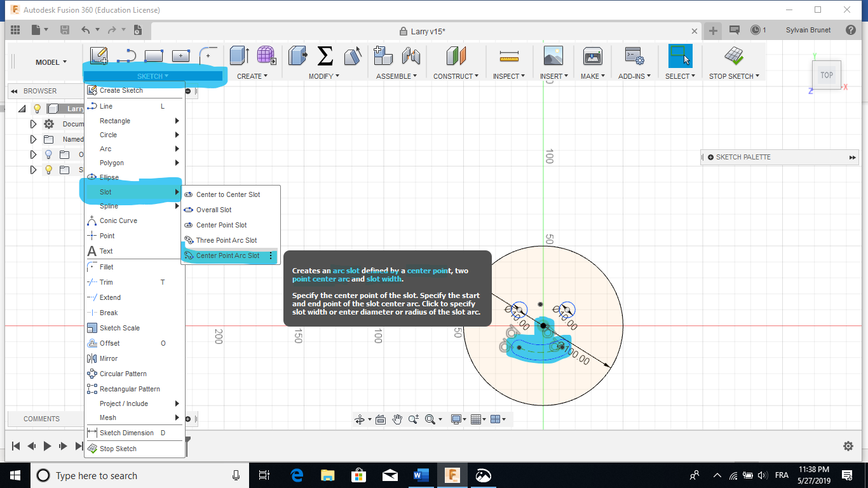Toggle the blue lightbulb in the browser tree
868x488 pixels.
tap(48, 154)
